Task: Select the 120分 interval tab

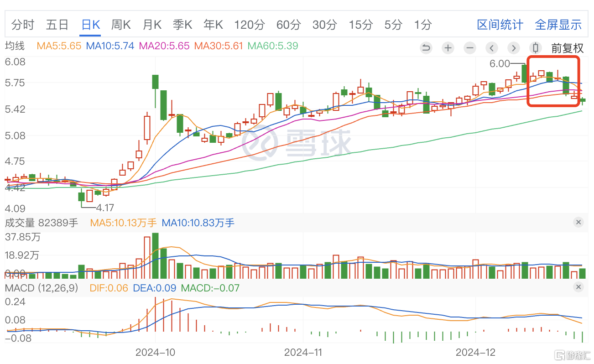Action: tap(250, 25)
